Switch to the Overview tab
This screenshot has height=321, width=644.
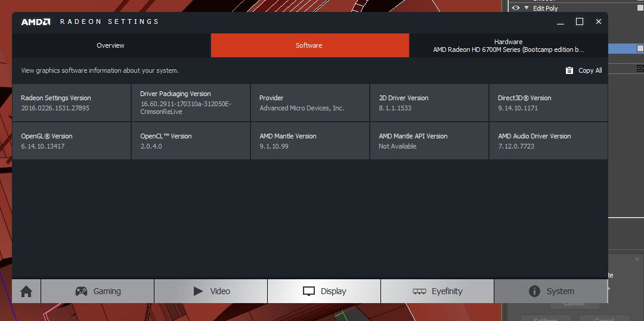[111, 45]
